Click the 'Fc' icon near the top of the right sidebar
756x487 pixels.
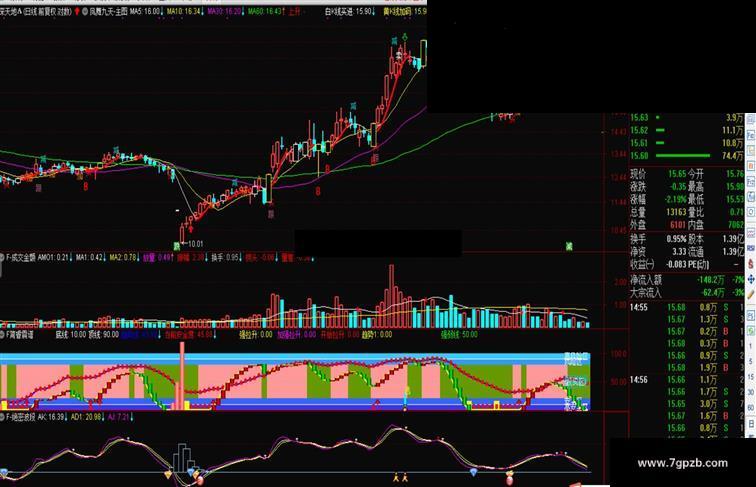click(751, 136)
